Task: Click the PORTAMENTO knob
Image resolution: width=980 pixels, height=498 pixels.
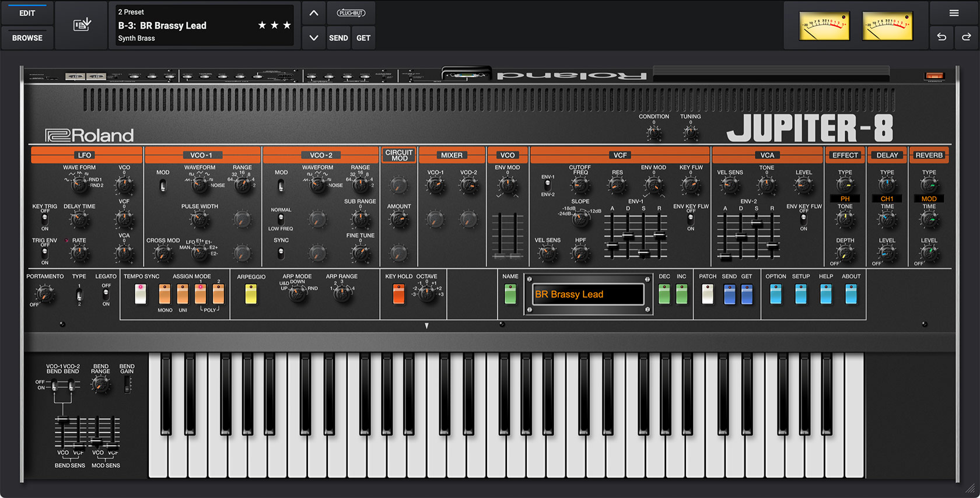Action: coord(44,294)
